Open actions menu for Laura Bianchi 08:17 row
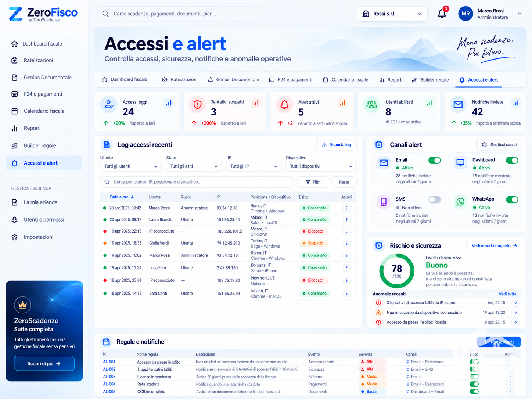 [346, 220]
